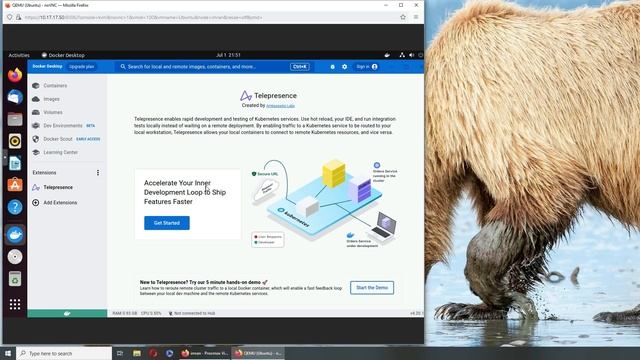Open Containers in Docker Desktop sidebar
Image resolution: width=640 pixels, height=360 pixels.
[55, 86]
